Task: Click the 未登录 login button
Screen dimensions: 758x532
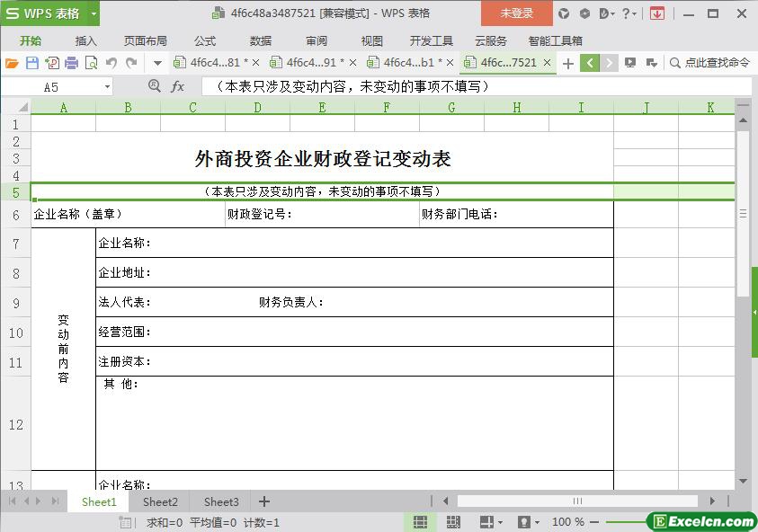Action: [x=516, y=13]
